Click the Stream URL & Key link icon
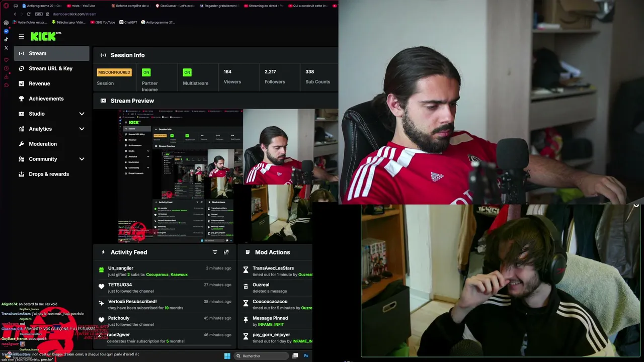This screenshot has width=644, height=362. (x=21, y=68)
